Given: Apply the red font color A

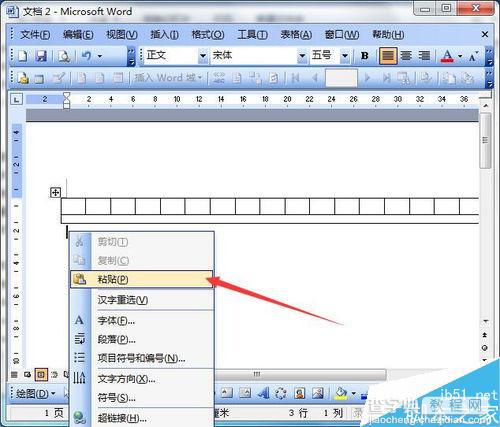Looking at the screenshot, I should [x=447, y=56].
